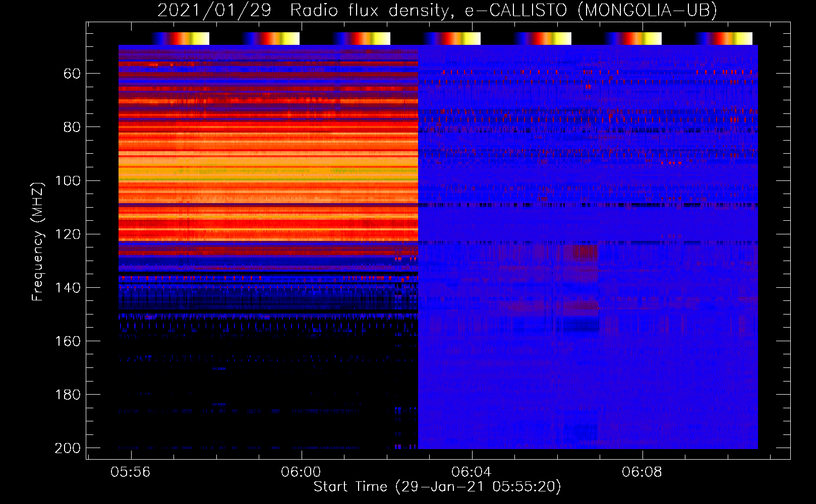Click the 200 MHz frequency tick label

coord(68,448)
